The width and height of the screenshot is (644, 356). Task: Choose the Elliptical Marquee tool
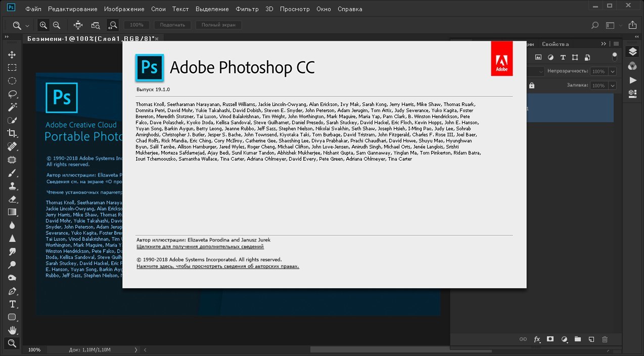click(x=12, y=81)
